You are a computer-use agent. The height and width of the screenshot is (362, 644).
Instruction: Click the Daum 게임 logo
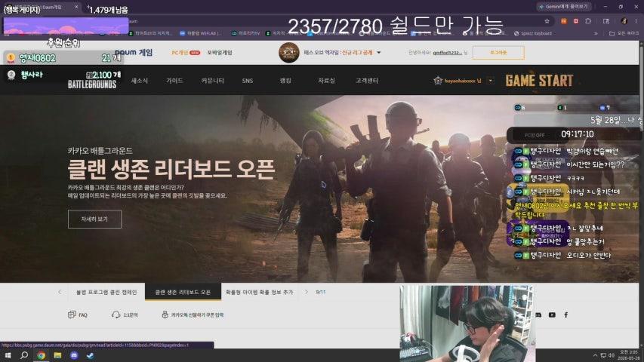pyautogui.click(x=134, y=52)
